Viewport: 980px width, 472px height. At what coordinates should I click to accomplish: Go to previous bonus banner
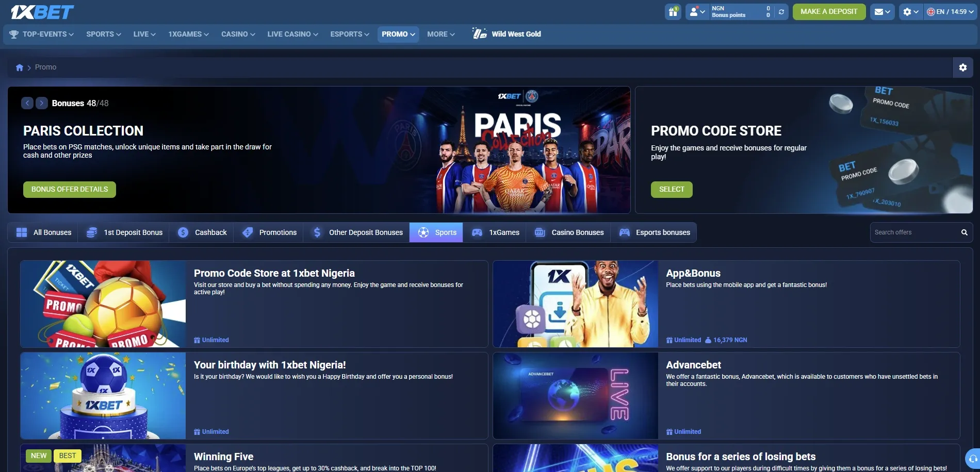pyautogui.click(x=27, y=103)
